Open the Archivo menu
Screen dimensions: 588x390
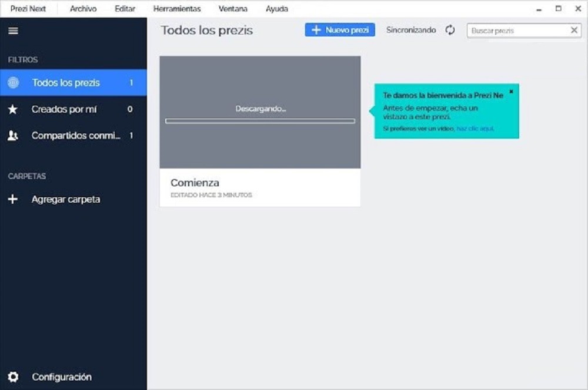pyautogui.click(x=83, y=9)
